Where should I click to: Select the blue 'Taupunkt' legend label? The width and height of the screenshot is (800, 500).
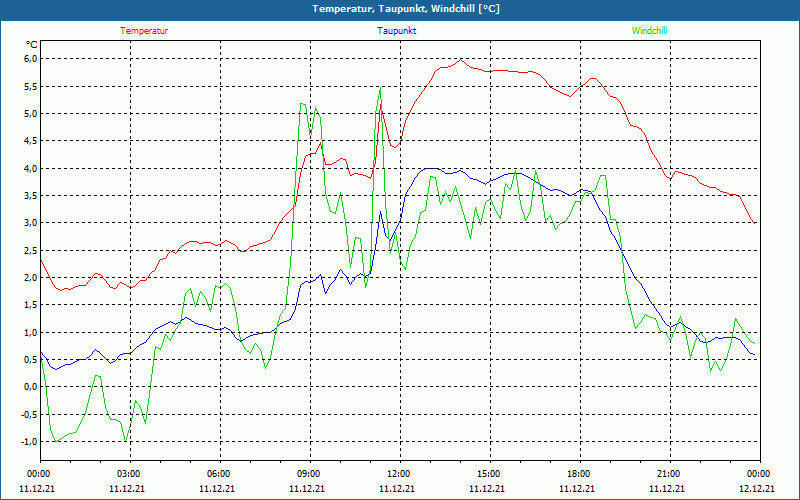click(x=396, y=31)
